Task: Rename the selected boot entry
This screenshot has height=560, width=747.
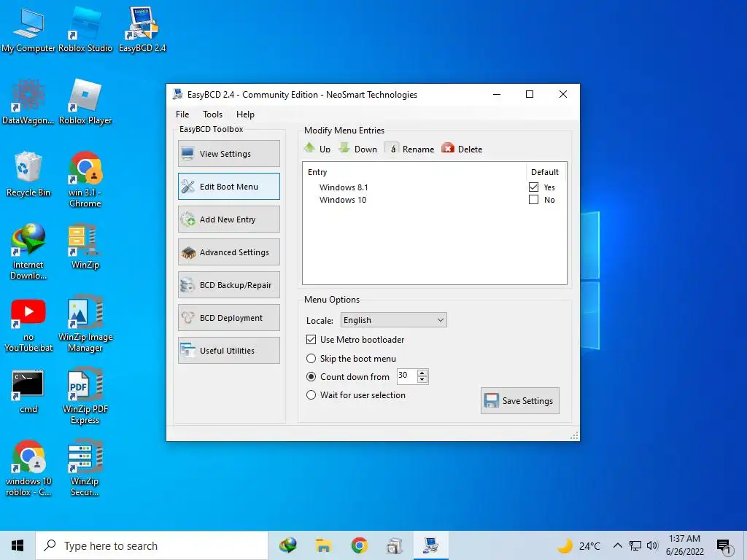Action: coord(410,149)
